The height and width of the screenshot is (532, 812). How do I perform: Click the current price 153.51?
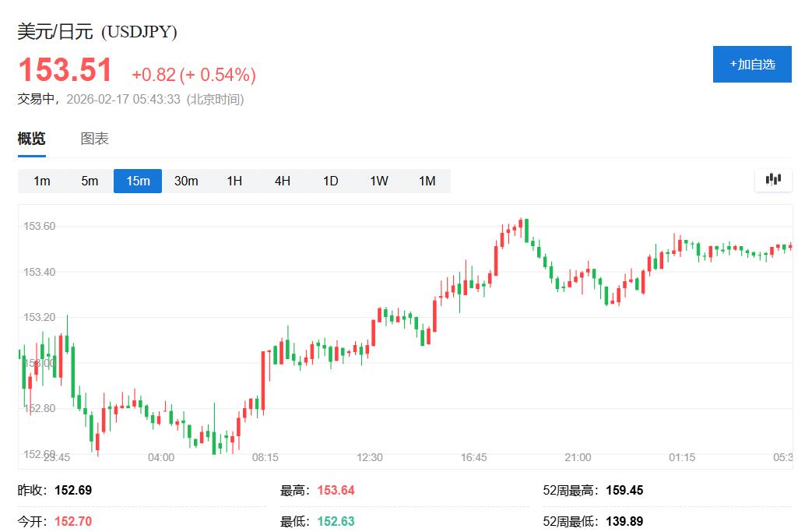click(65, 70)
